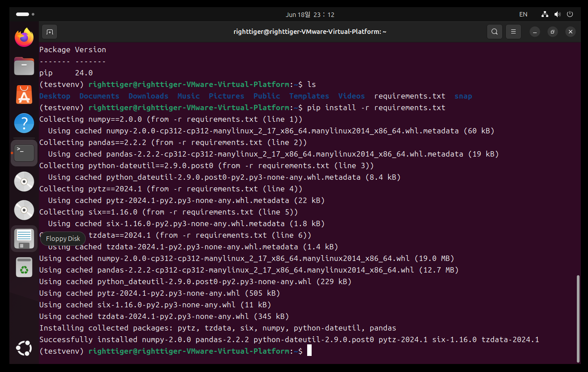
Task: Open the volume icon in top bar
Action: tap(557, 14)
